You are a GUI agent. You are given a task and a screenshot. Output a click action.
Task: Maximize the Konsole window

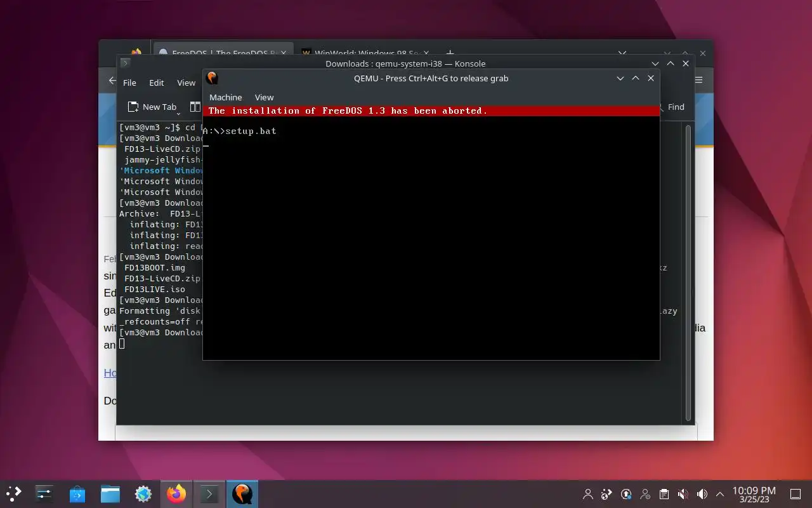coord(671,63)
